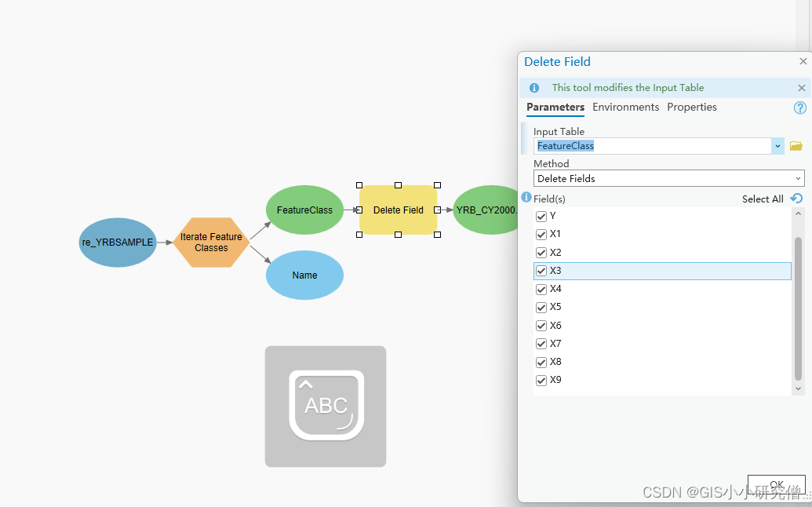The image size is (812, 507).
Task: Open the Input Table dropdown arrow
Action: 777,146
